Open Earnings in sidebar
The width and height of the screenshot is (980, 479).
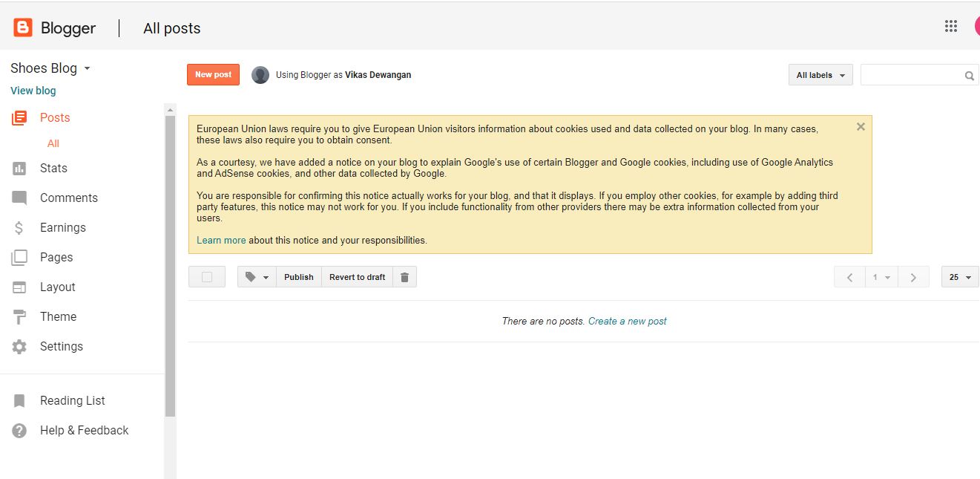click(x=63, y=228)
